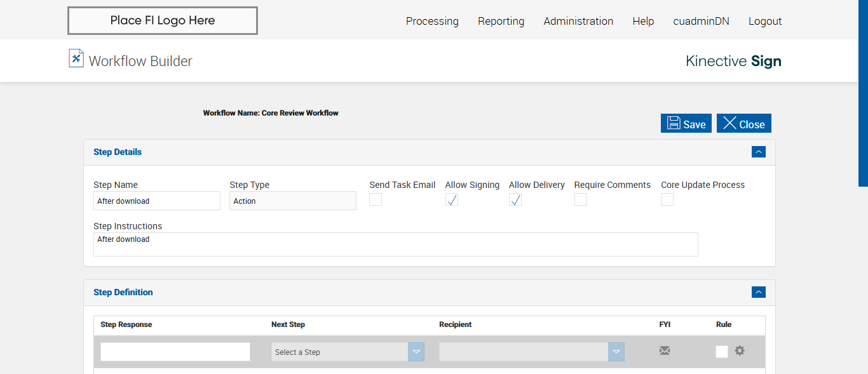Save the workflow
The width and height of the screenshot is (868, 374).
[x=686, y=124]
